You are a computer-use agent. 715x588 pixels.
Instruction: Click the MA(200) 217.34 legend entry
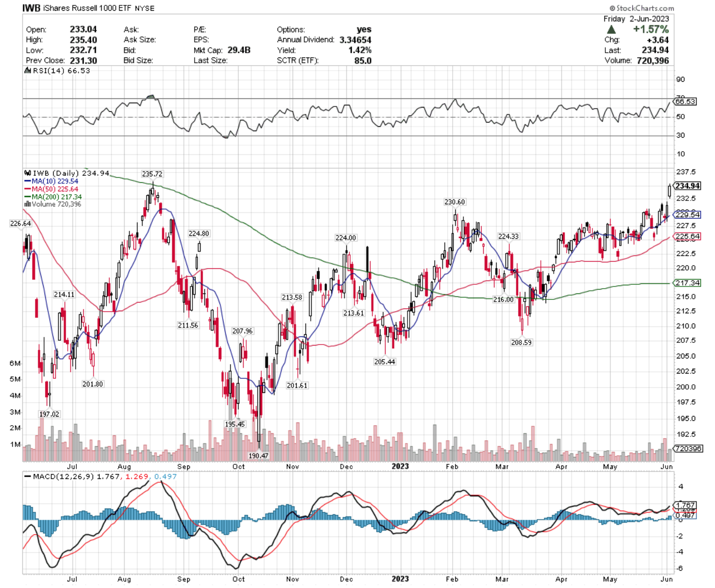[53, 197]
